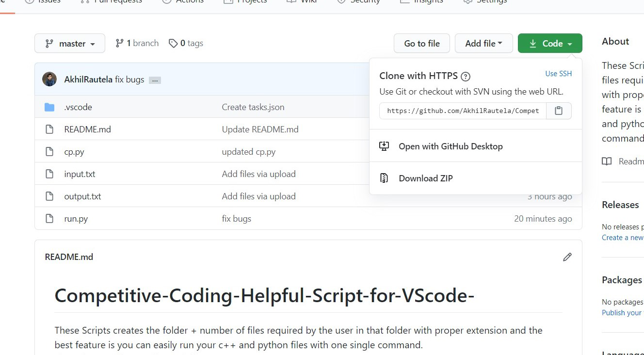Click the 'Publish your' package link
The width and height of the screenshot is (644, 355).
[623, 313]
